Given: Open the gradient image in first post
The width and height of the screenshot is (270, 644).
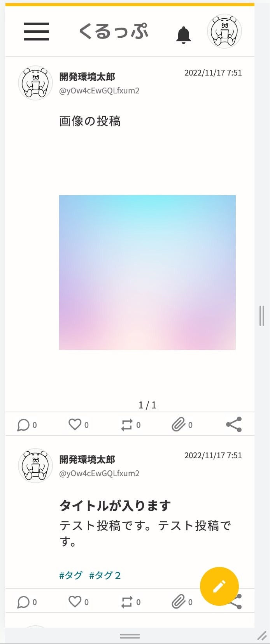Looking at the screenshot, I should tap(147, 273).
